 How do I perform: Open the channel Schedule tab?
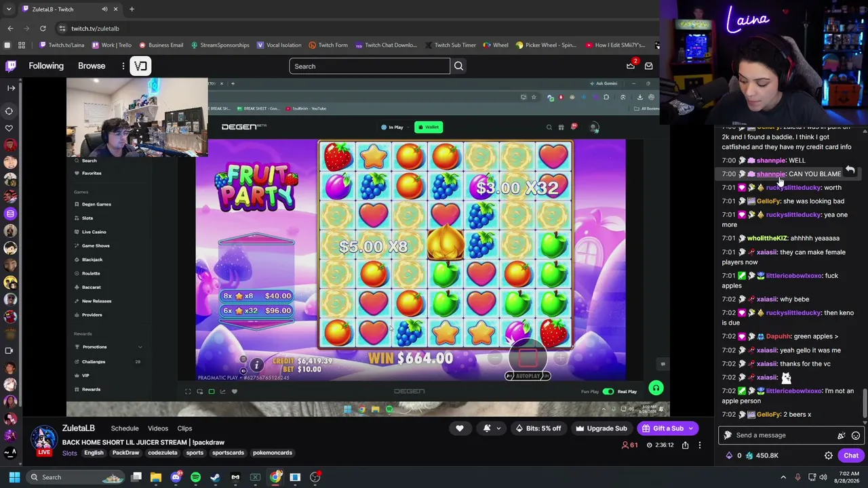(125, 428)
